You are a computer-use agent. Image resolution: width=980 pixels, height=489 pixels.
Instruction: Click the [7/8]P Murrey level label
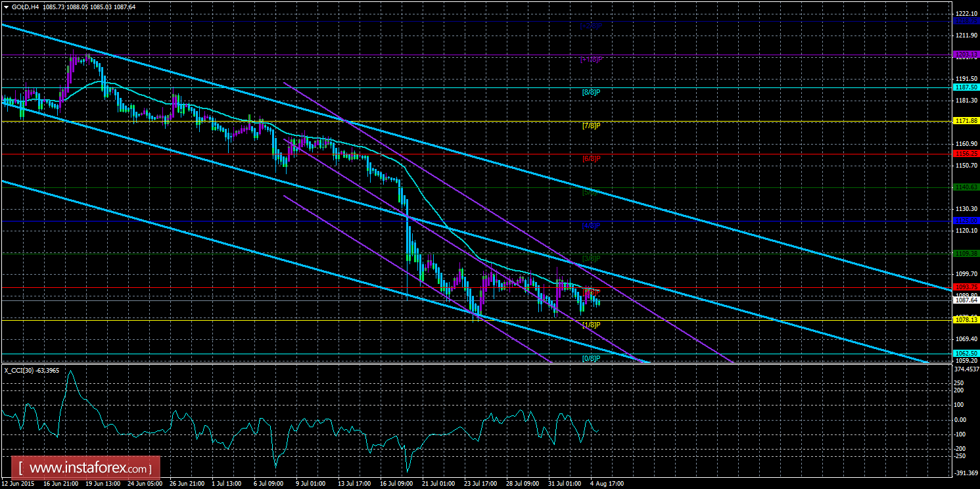(x=592, y=125)
